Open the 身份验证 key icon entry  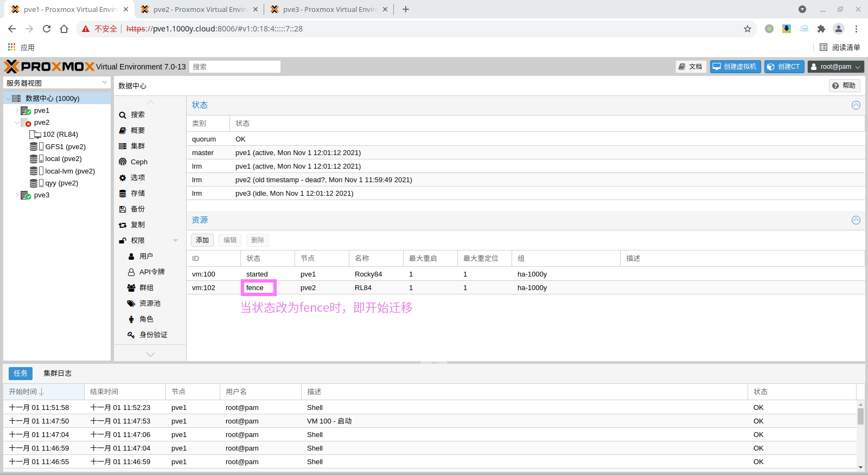(x=131, y=335)
